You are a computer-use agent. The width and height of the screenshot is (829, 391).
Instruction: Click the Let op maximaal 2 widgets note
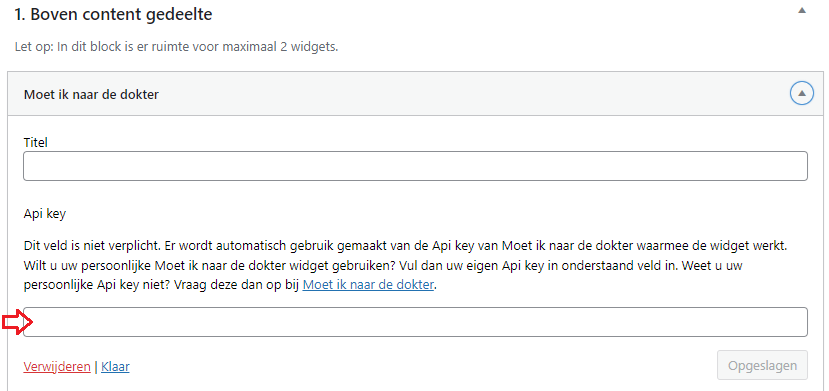(x=177, y=46)
